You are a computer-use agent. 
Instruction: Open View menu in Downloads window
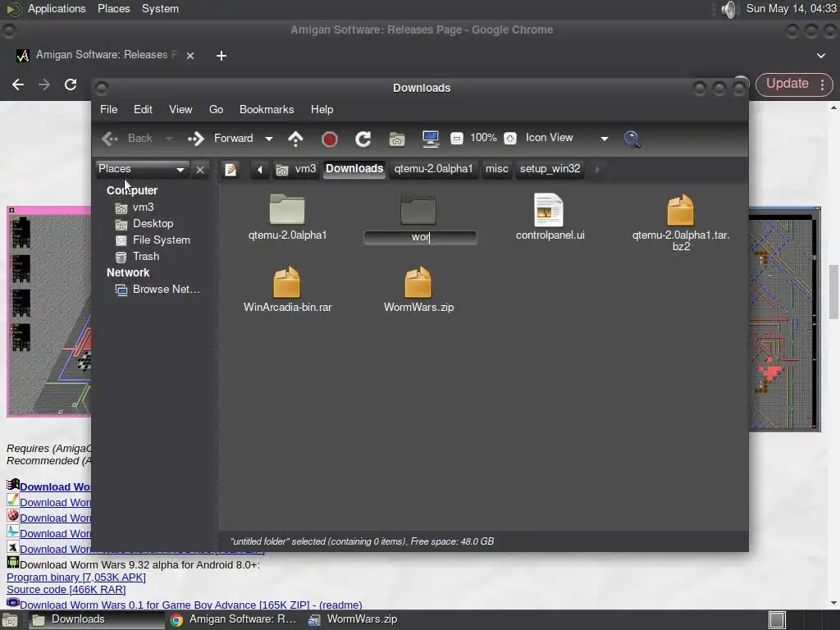coord(180,109)
